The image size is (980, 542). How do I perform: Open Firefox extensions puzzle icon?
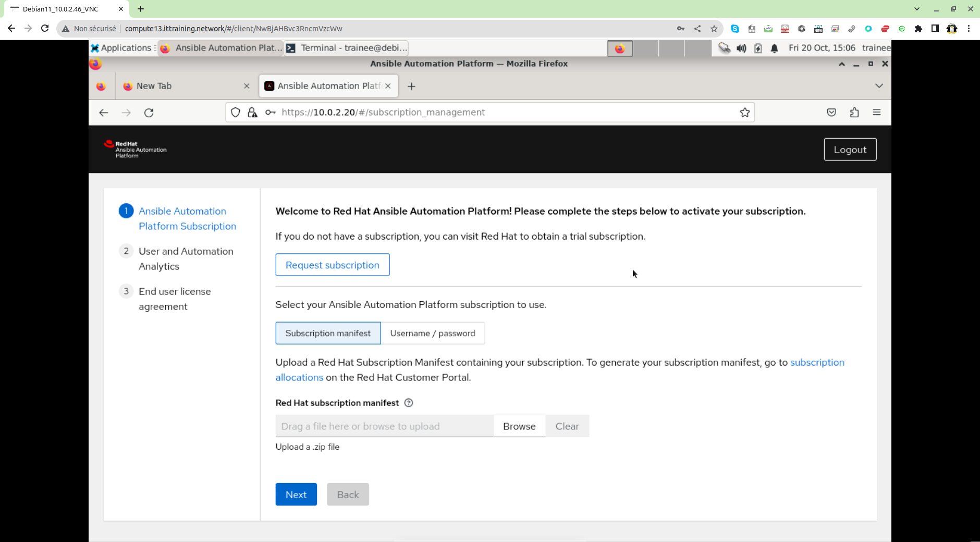[854, 113]
